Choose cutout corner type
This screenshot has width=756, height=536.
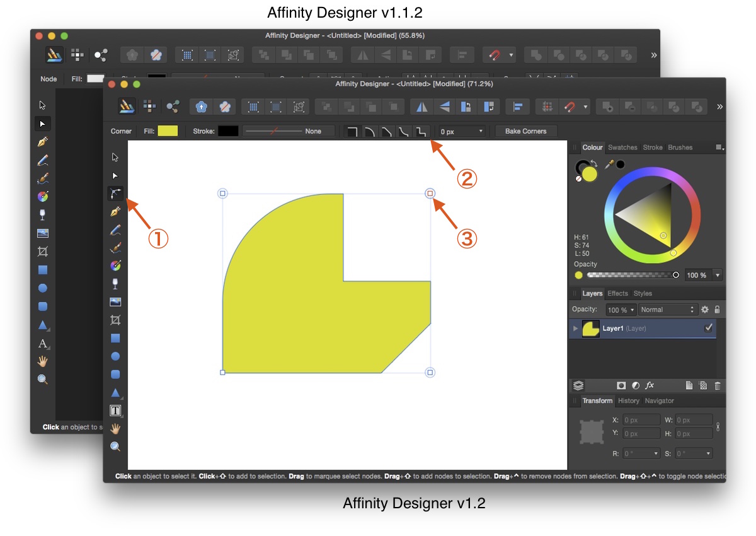pos(421,131)
